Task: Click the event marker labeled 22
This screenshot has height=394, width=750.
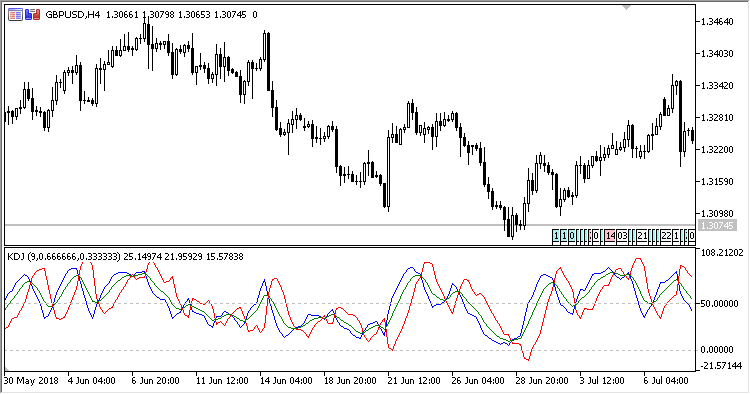Action: click(x=666, y=236)
